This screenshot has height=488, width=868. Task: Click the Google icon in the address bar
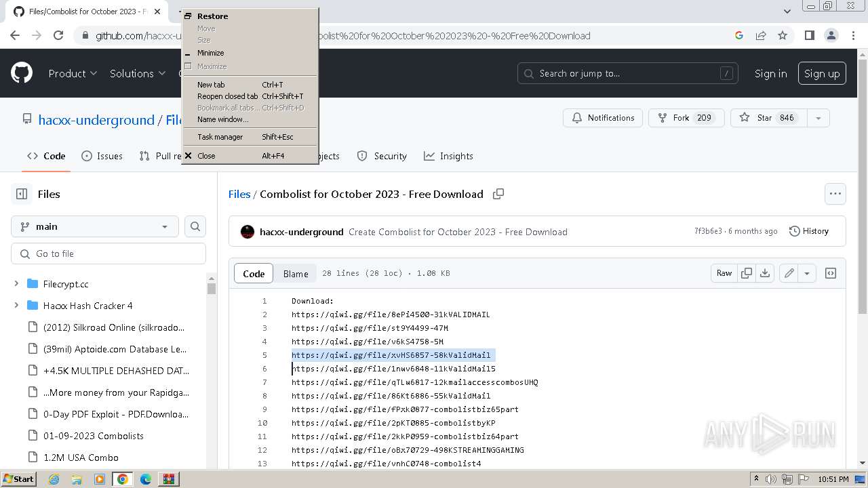(x=739, y=35)
